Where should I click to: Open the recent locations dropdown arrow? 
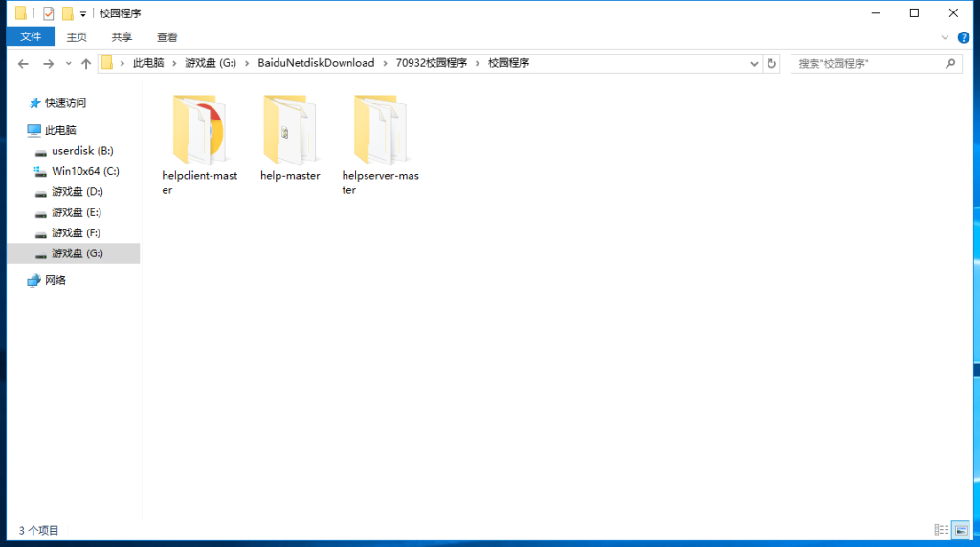[x=68, y=64]
